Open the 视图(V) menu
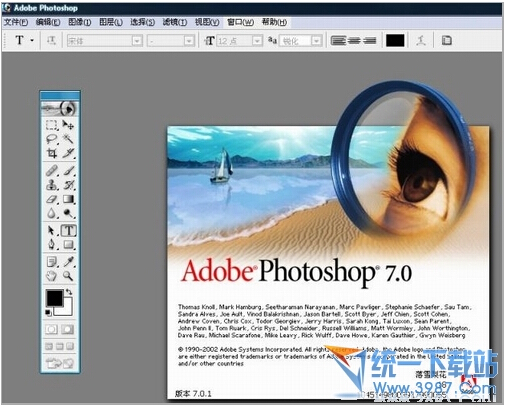The width and height of the screenshot is (505, 408). 207,22
